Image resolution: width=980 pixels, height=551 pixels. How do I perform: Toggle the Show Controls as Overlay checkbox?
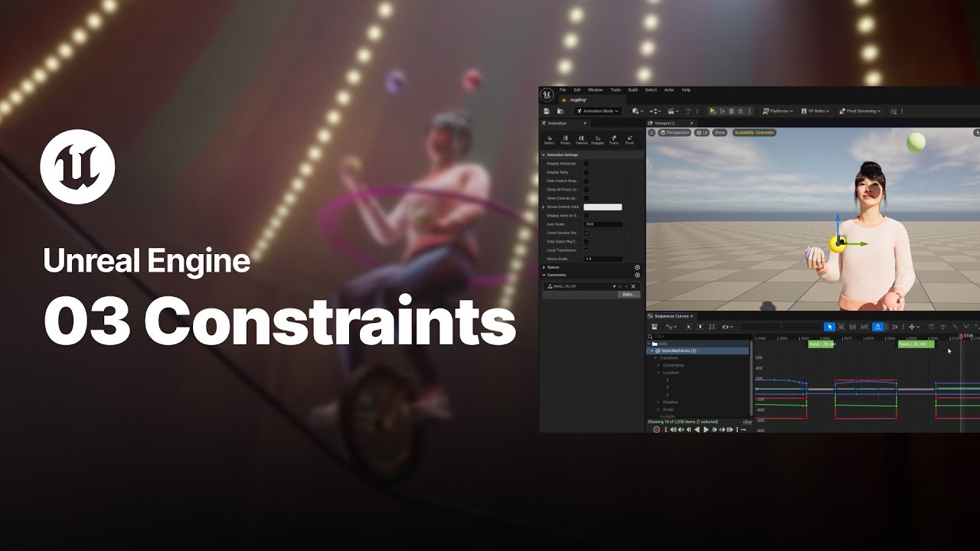click(586, 198)
